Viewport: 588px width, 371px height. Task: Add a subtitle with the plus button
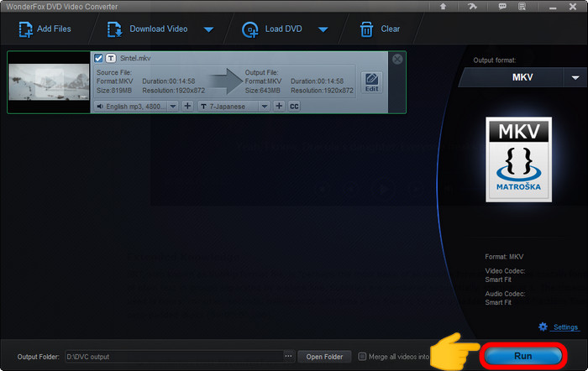coord(279,106)
